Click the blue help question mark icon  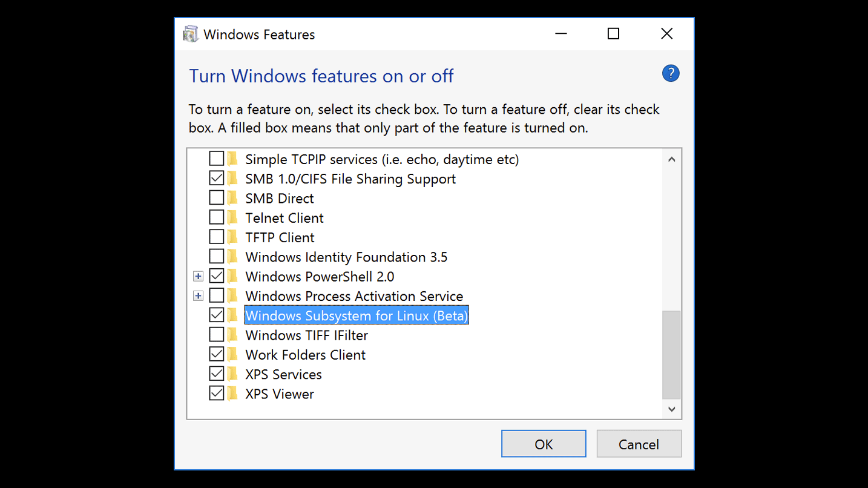671,74
